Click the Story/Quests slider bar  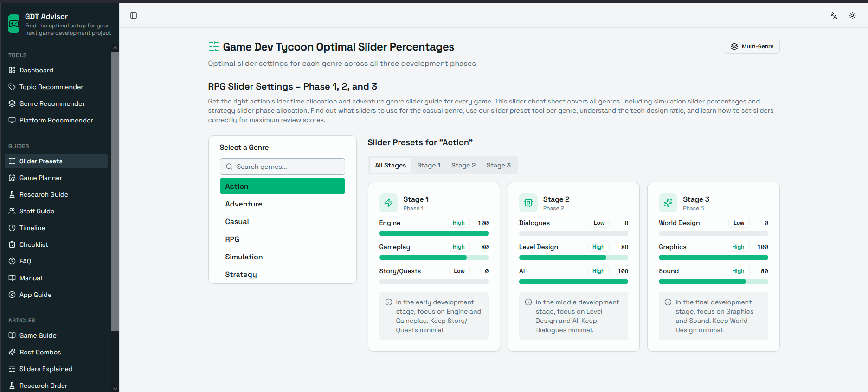coord(434,282)
